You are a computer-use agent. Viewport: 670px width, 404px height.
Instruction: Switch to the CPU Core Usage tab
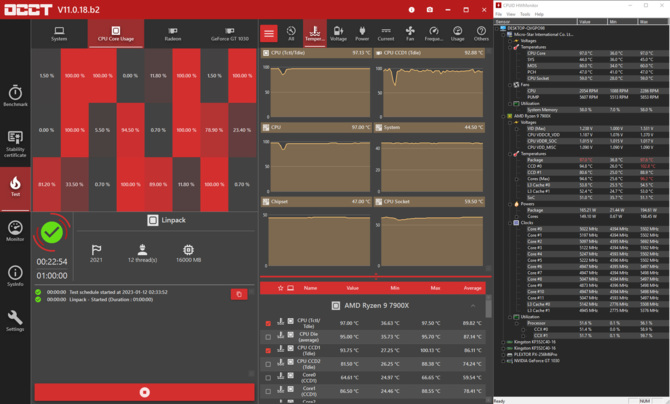point(116,33)
